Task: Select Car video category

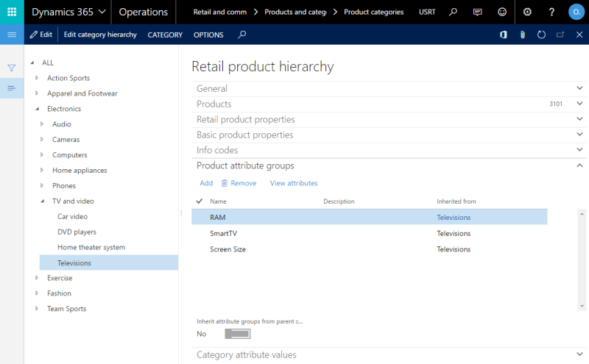Action: coord(72,216)
